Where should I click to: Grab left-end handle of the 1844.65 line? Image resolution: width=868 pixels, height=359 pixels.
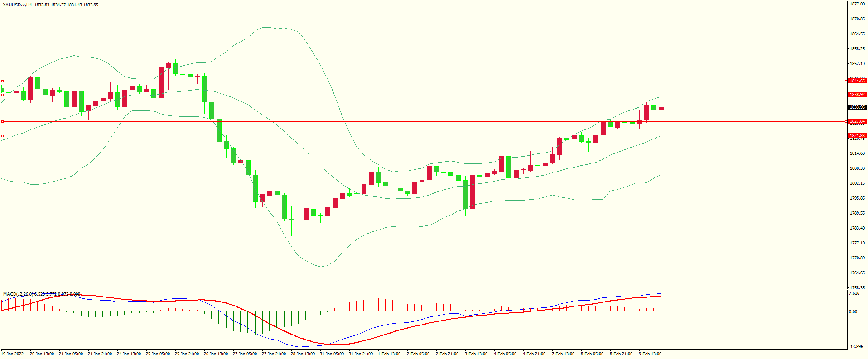[2, 81]
